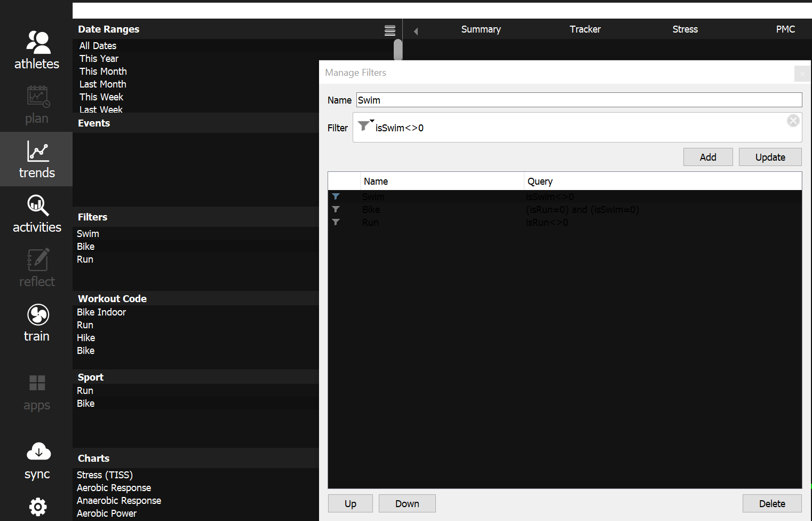Toggle the funnel icon beside the Swim filter row

tap(336, 196)
